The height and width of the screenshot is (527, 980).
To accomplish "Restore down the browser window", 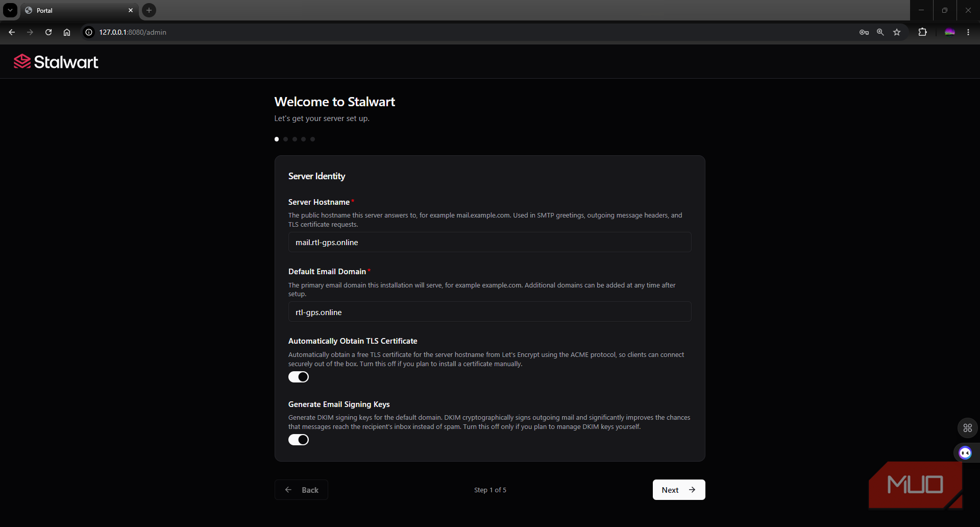I will [x=945, y=10].
